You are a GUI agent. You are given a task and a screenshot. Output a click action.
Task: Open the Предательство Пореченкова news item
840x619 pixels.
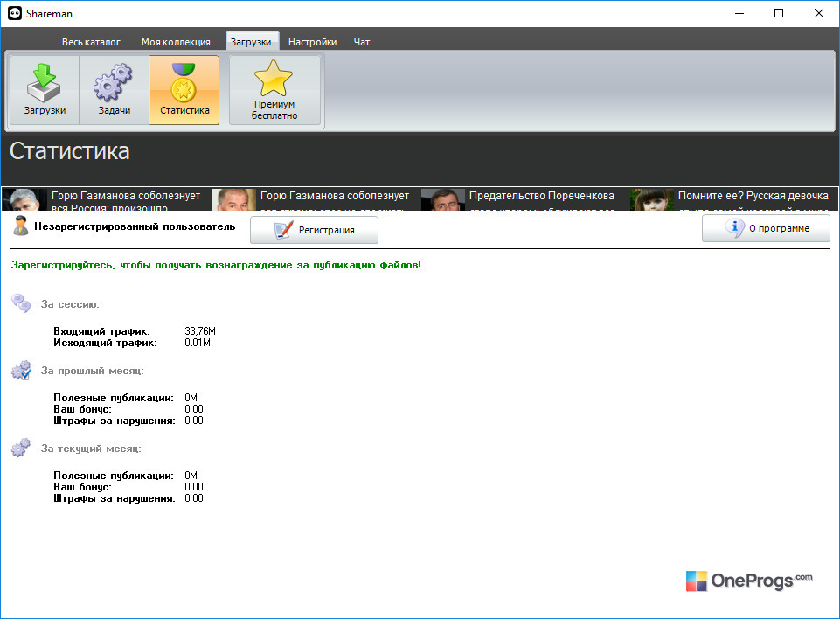[x=542, y=196]
